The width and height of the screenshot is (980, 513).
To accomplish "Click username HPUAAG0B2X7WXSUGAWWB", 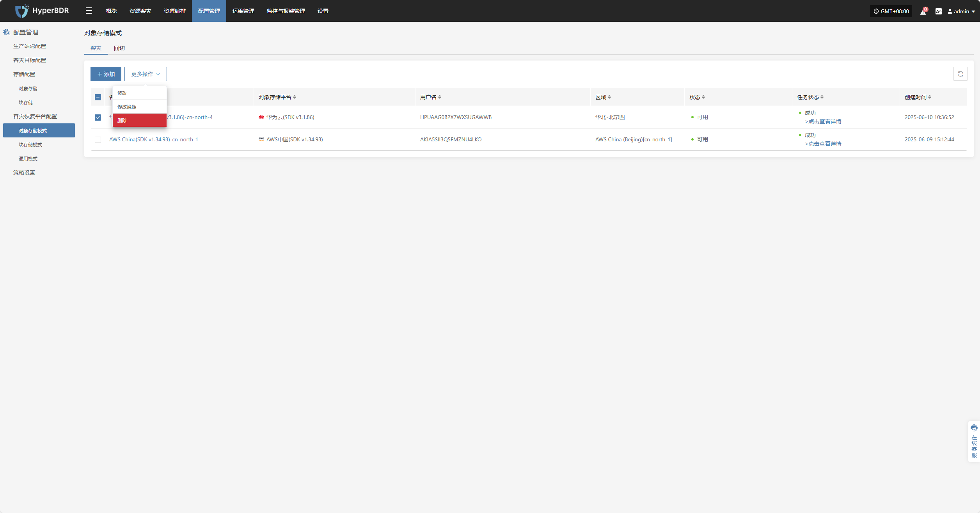I will [456, 117].
